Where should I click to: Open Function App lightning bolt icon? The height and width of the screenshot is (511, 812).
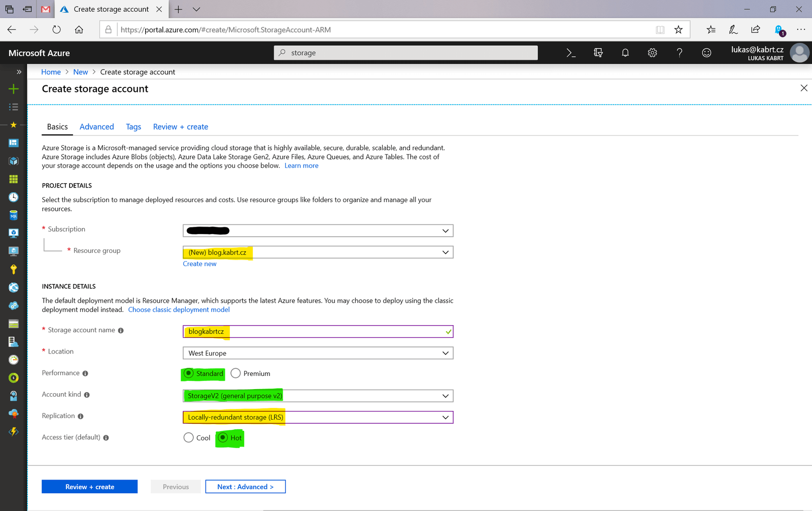14,432
